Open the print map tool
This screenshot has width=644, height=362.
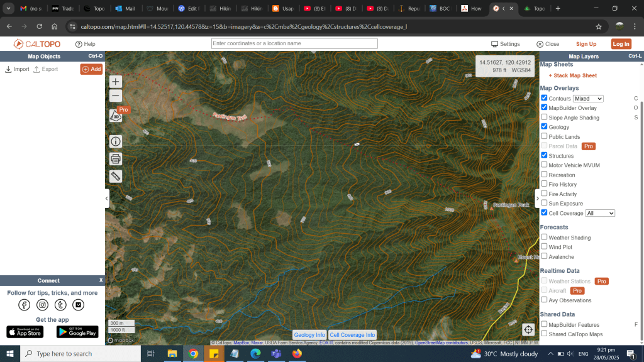(x=115, y=158)
